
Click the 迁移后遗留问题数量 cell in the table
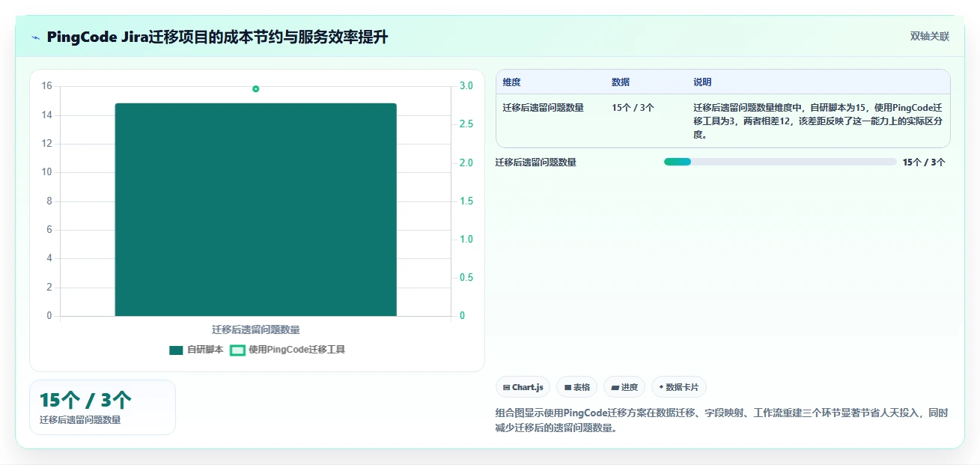(x=544, y=108)
